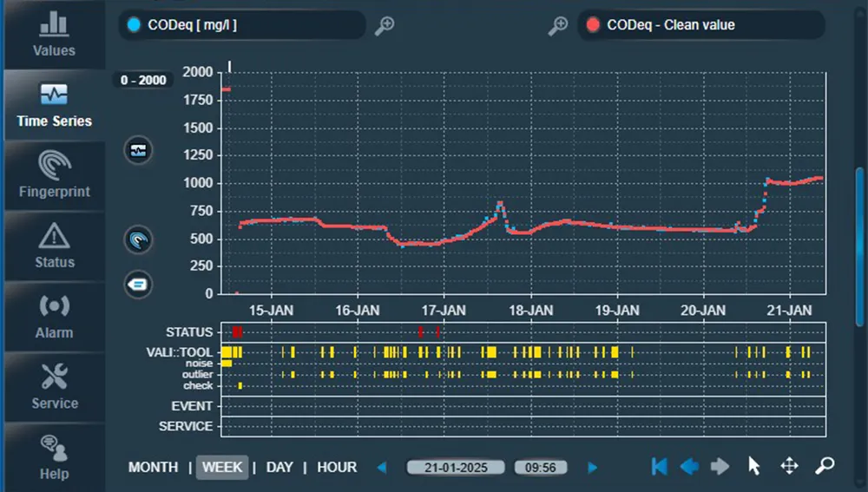Image resolution: width=868 pixels, height=492 pixels.
Task: Choose the magnifier zoom tool at bottom right
Action: coord(824,467)
